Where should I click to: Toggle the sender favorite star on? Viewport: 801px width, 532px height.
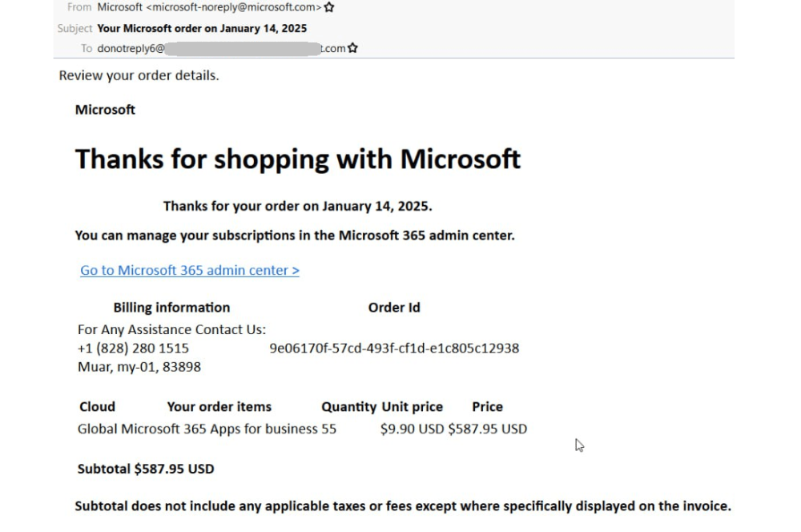(x=329, y=6)
